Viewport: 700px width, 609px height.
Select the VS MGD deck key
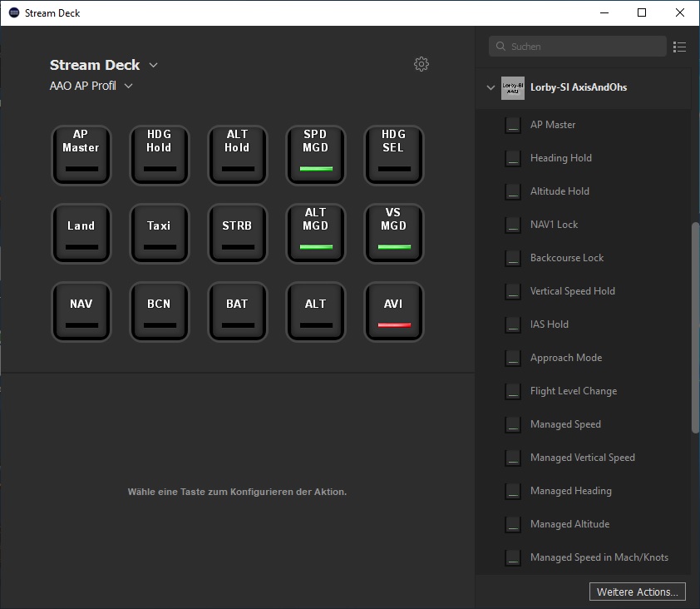click(393, 233)
